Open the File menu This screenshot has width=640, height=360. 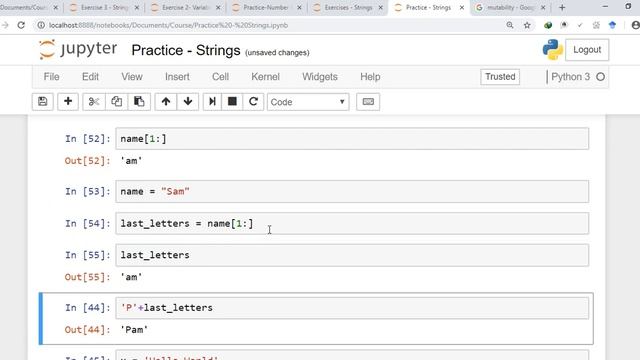51,77
